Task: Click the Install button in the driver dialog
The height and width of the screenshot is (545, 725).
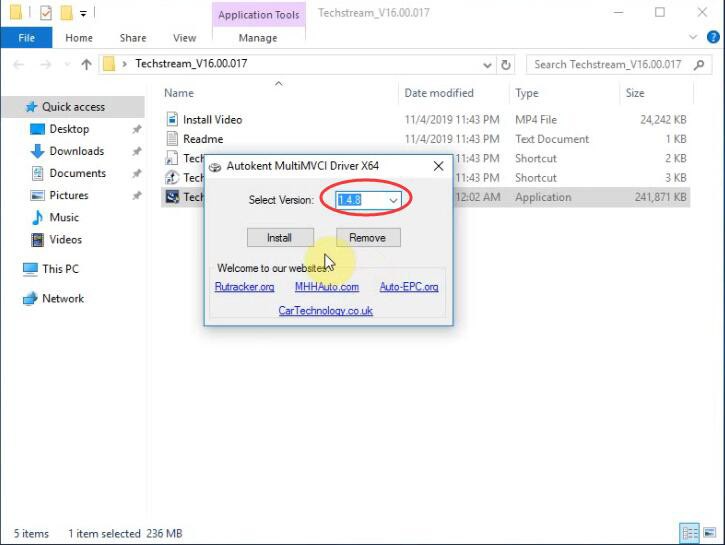Action: [280, 238]
